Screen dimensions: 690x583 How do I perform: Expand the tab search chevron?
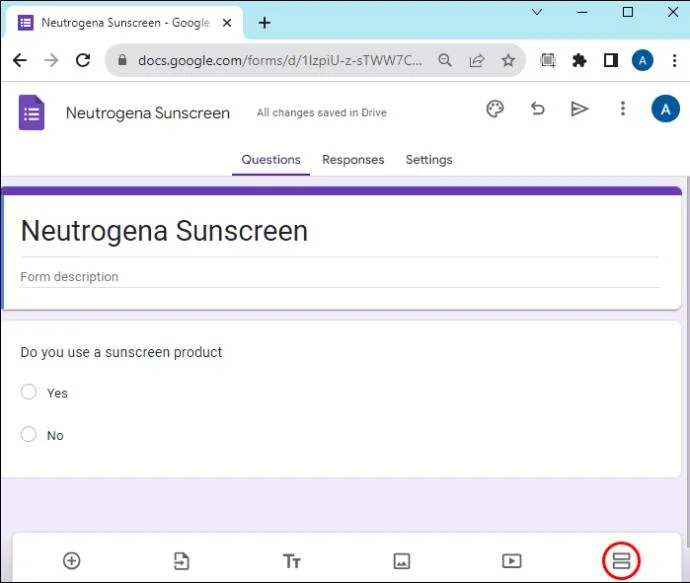coord(537,12)
